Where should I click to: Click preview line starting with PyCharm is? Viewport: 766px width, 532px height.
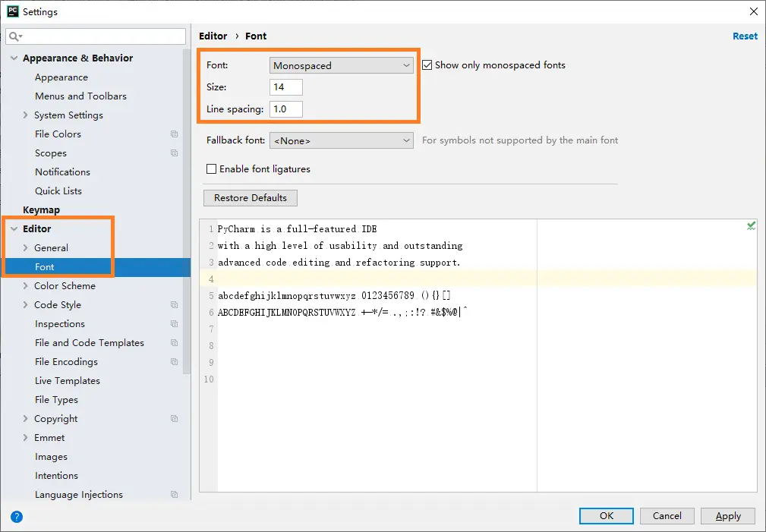point(297,229)
